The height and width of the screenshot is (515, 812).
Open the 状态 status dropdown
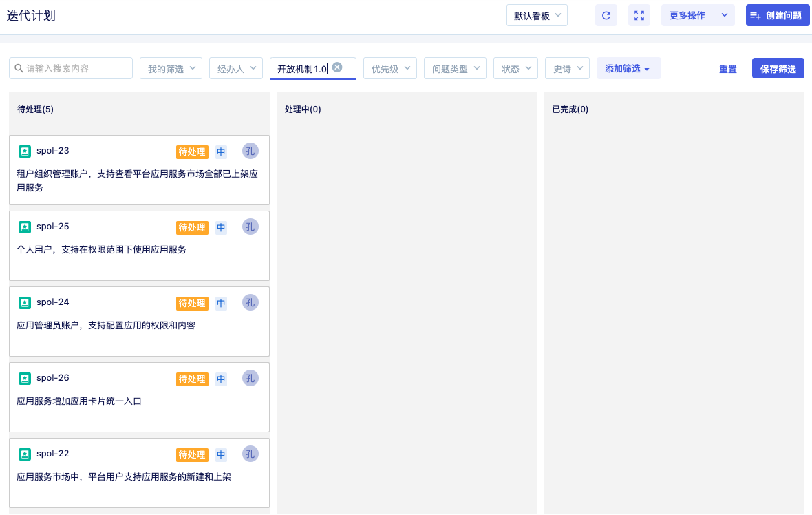coord(515,68)
